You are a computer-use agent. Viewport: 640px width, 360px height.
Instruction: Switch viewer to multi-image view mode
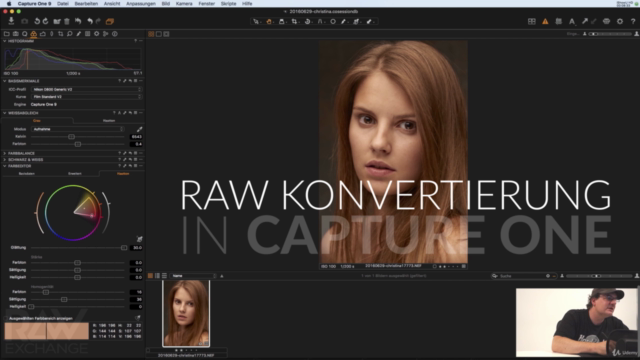[151, 34]
